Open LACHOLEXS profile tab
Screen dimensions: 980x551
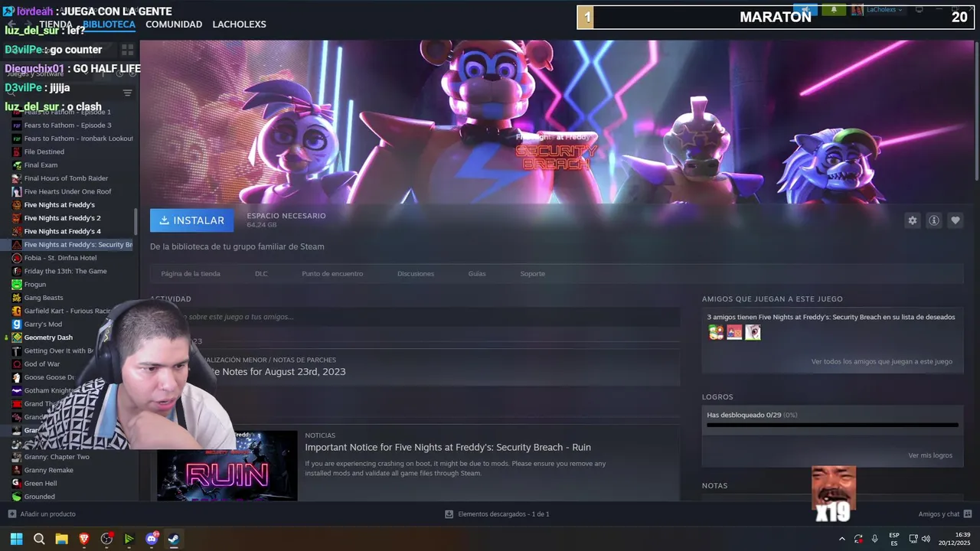click(239, 24)
